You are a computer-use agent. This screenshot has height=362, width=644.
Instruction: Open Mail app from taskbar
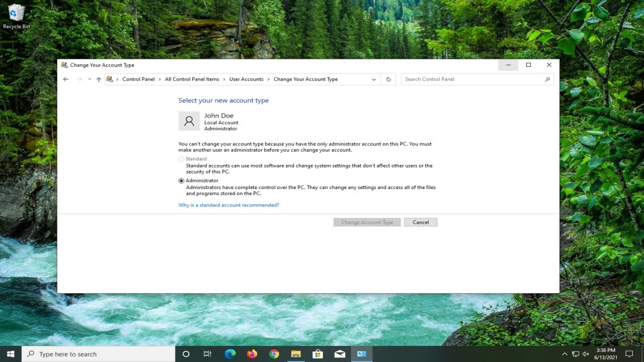pyautogui.click(x=340, y=354)
